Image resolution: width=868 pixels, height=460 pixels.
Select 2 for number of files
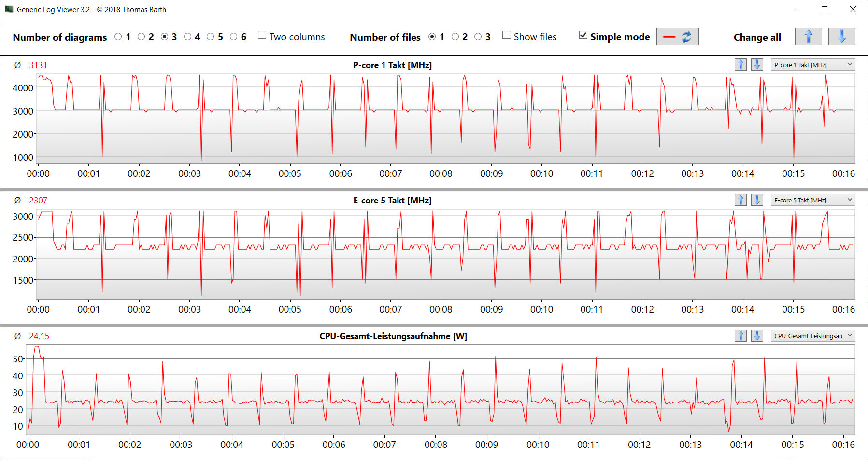pos(455,37)
